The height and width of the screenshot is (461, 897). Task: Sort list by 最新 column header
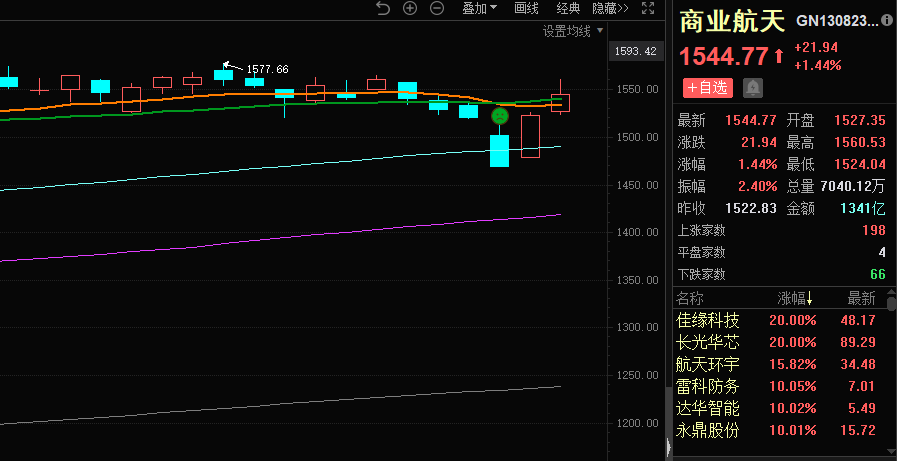tap(861, 298)
